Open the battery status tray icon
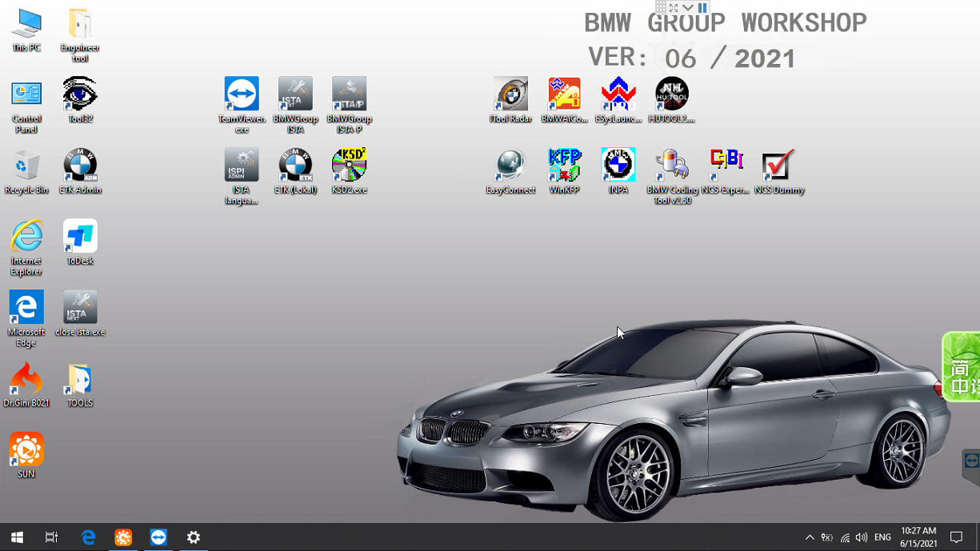The image size is (980, 551). tap(827, 537)
